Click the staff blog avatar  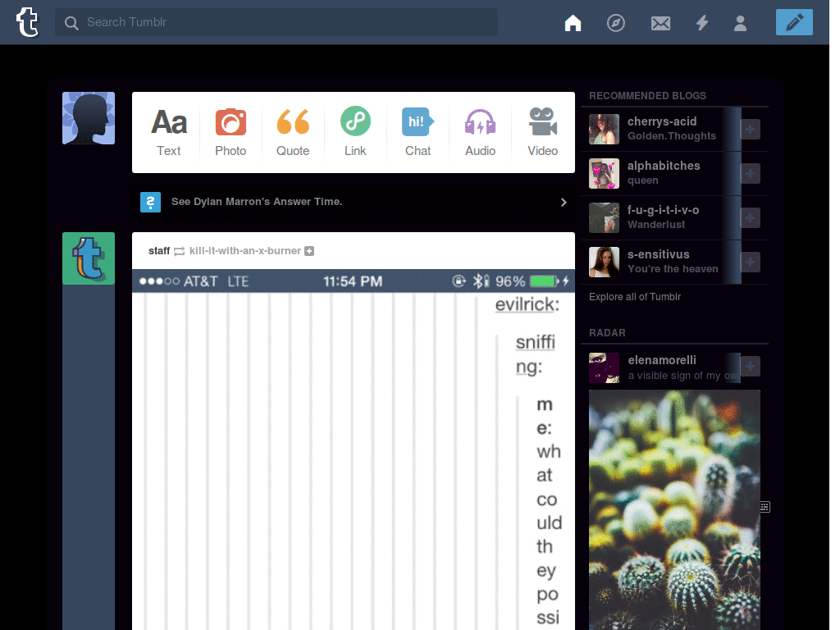(89, 258)
